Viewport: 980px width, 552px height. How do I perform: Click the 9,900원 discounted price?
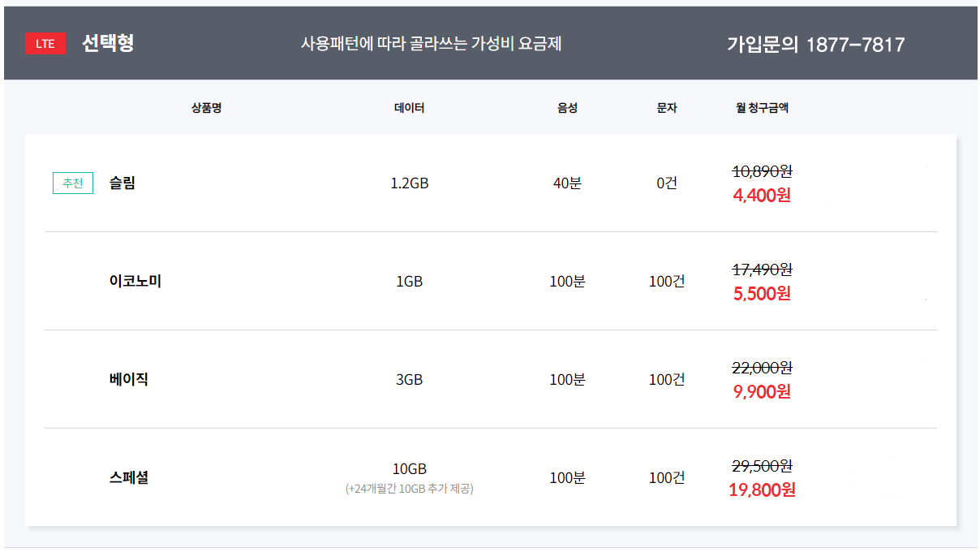click(x=762, y=392)
